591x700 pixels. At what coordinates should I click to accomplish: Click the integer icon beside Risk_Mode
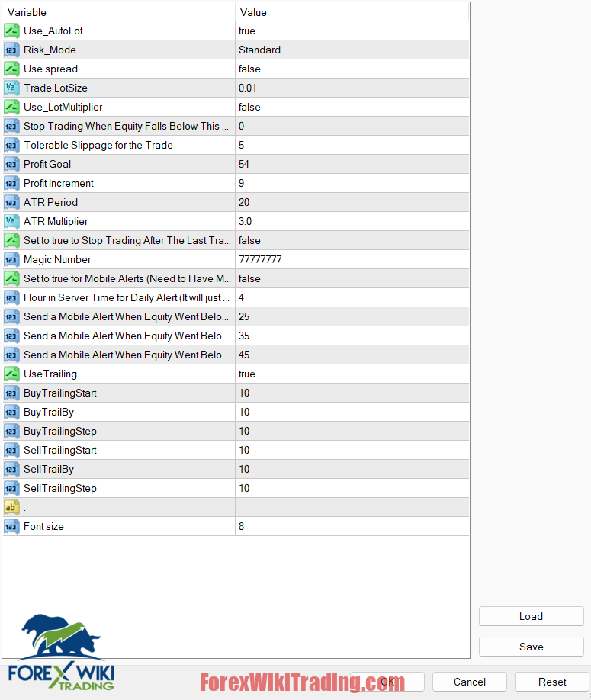pos(11,50)
